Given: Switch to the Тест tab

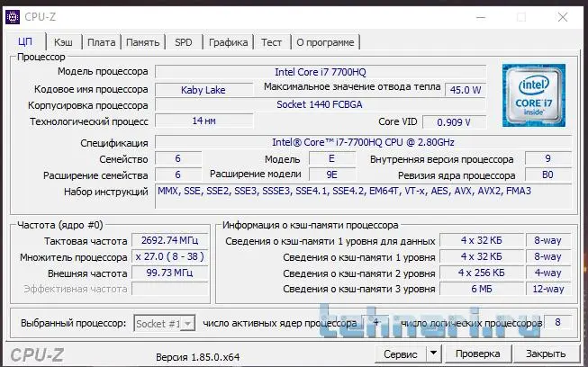Looking at the screenshot, I should coord(272,42).
